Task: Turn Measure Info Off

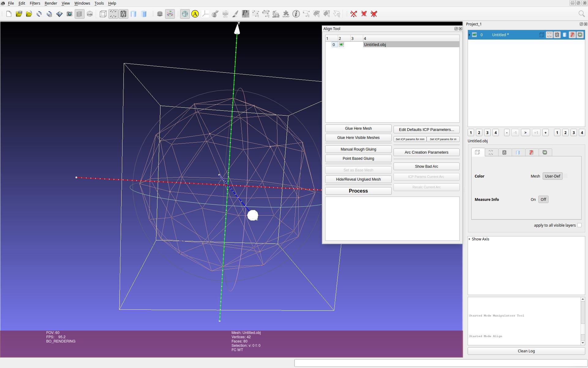Action: pos(543,199)
